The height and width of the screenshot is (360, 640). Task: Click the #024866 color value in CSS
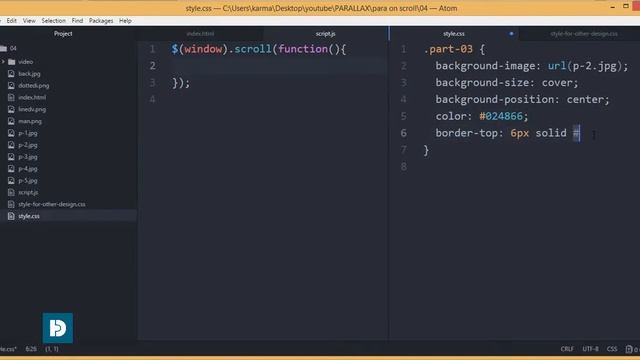tap(501, 116)
